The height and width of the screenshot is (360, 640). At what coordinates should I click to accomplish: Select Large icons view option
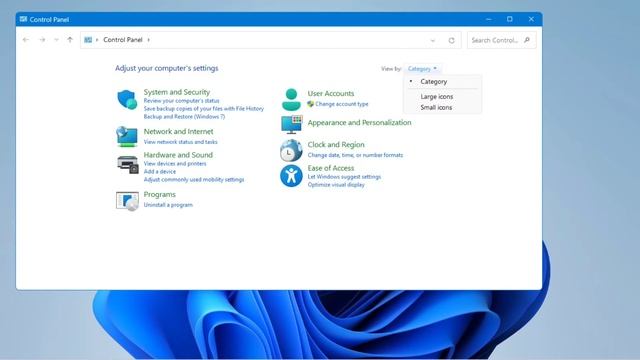[437, 97]
